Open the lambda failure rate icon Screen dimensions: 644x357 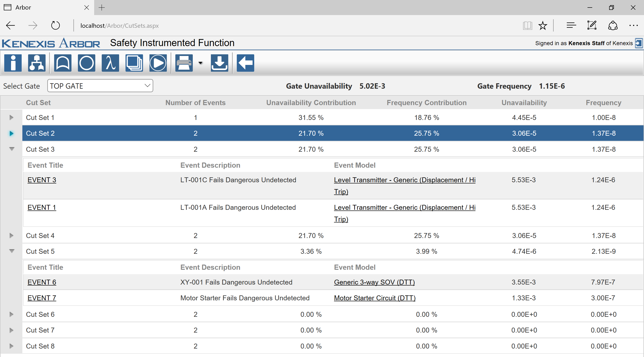tap(110, 63)
